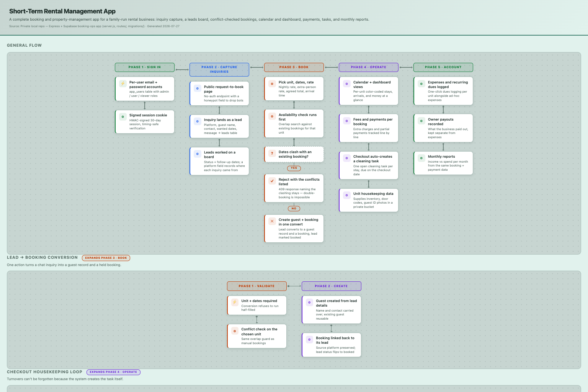
Task: Select the Phase 2 · Create header
Action: click(x=332, y=286)
